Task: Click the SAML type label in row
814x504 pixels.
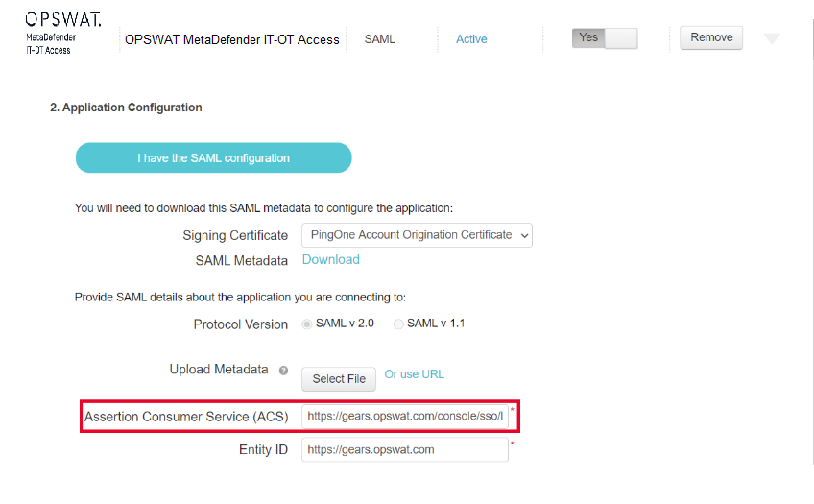Action: pyautogui.click(x=379, y=39)
